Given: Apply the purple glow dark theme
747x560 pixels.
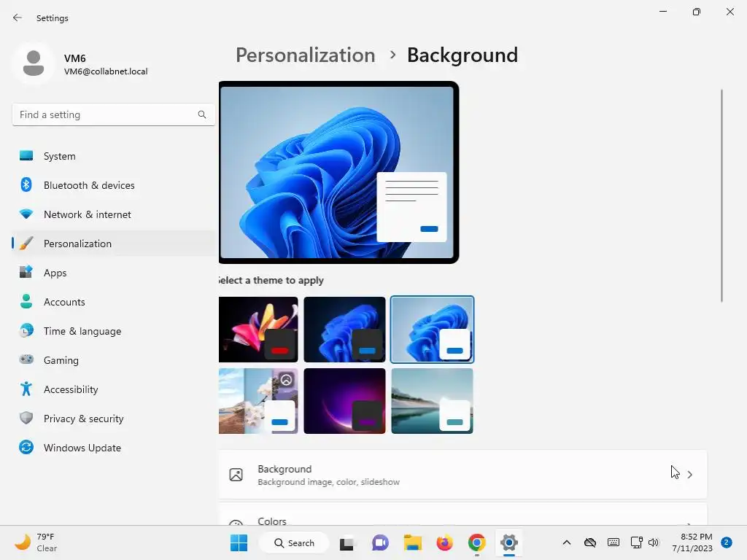Looking at the screenshot, I should pos(344,401).
